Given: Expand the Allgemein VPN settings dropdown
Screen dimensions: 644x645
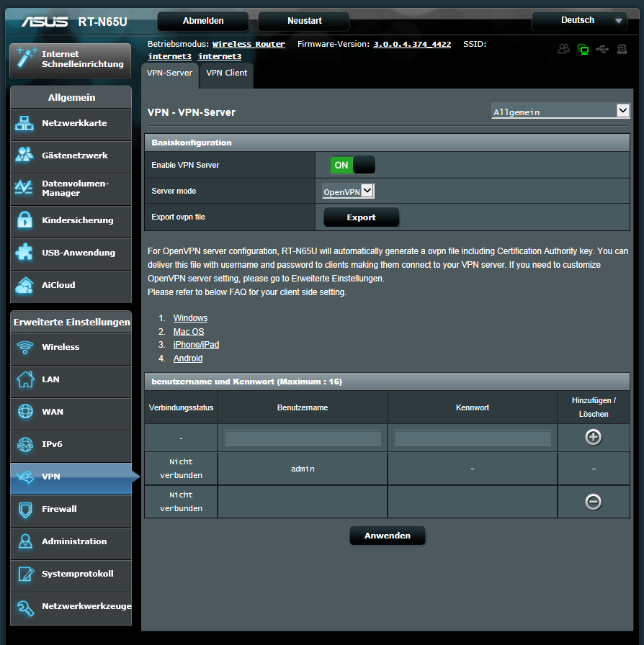Looking at the screenshot, I should (x=560, y=111).
